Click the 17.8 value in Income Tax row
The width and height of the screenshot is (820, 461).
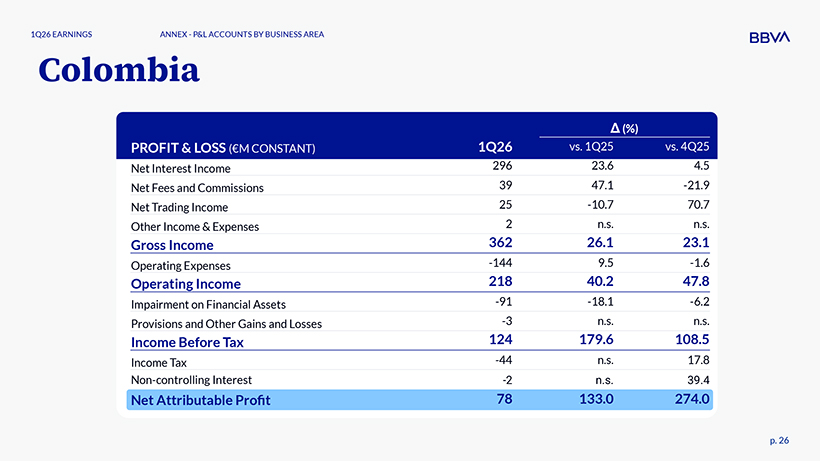(698, 360)
